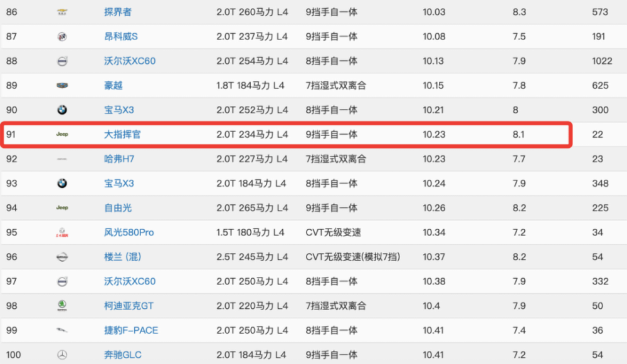Click the value 10.37 for 楼兰
The width and height of the screenshot is (627, 364).
pyautogui.click(x=434, y=257)
